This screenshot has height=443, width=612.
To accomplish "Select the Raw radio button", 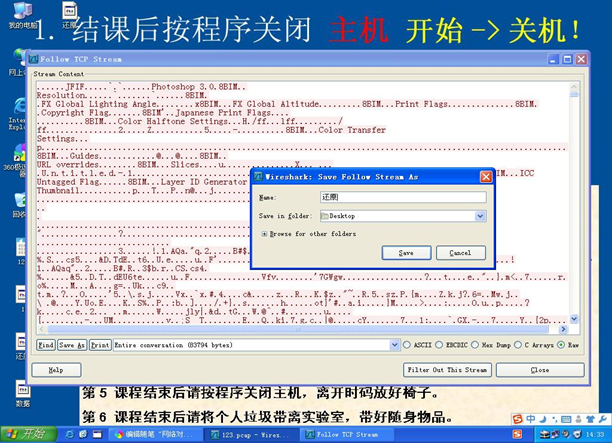I will (561, 345).
